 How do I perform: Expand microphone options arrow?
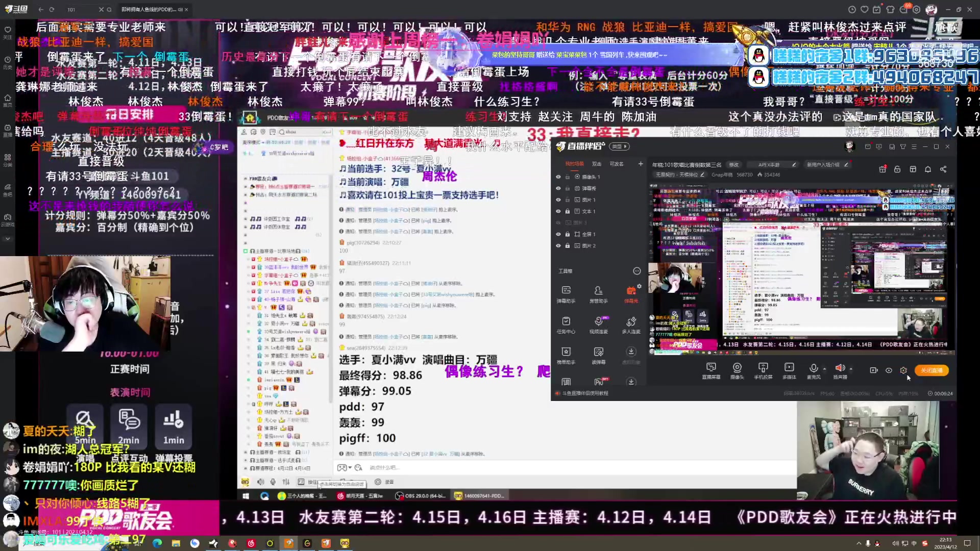coord(824,368)
